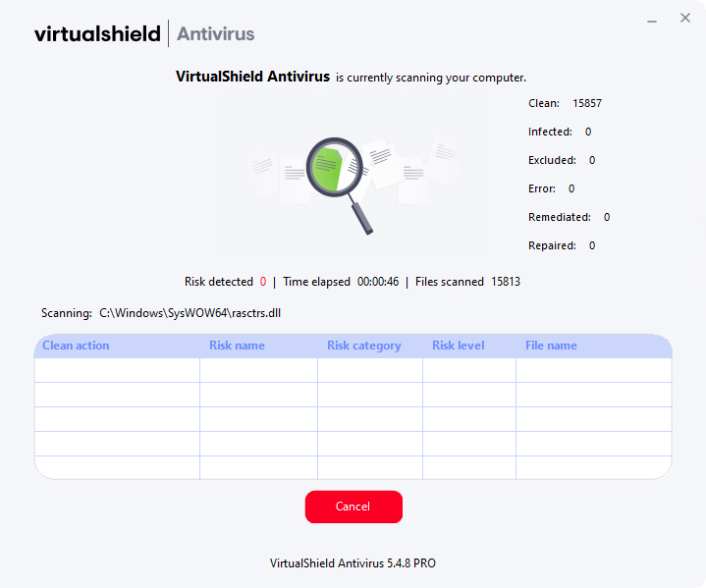Viewport: 706px width, 588px height.
Task: Click the Time elapsed 00:00:46 value
Action: [x=378, y=282]
